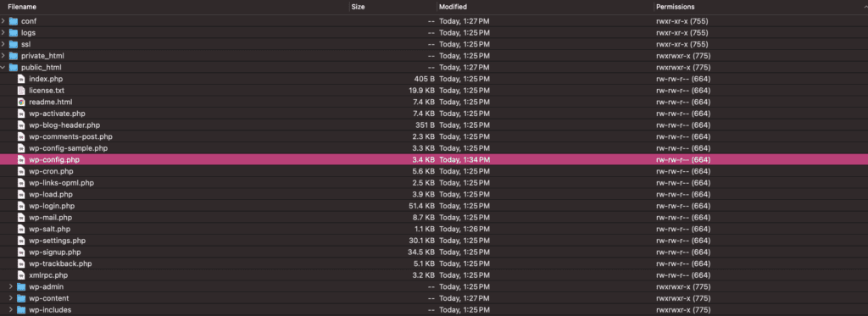Expand the private_html folder
The height and width of the screenshot is (316, 868).
tap(3, 56)
